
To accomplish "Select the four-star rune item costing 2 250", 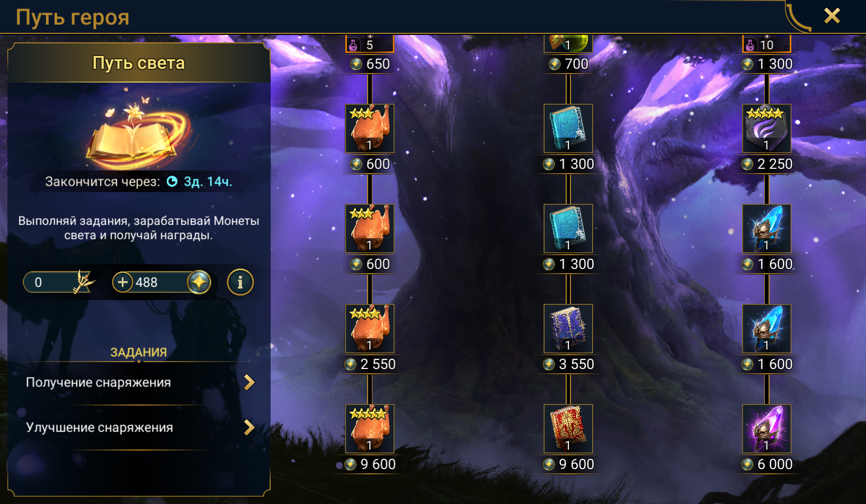I will coord(766,129).
